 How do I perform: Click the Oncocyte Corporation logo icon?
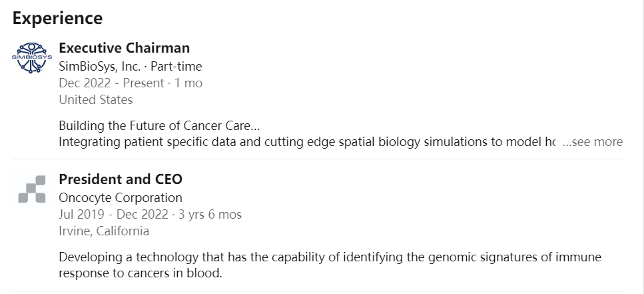coord(32,189)
